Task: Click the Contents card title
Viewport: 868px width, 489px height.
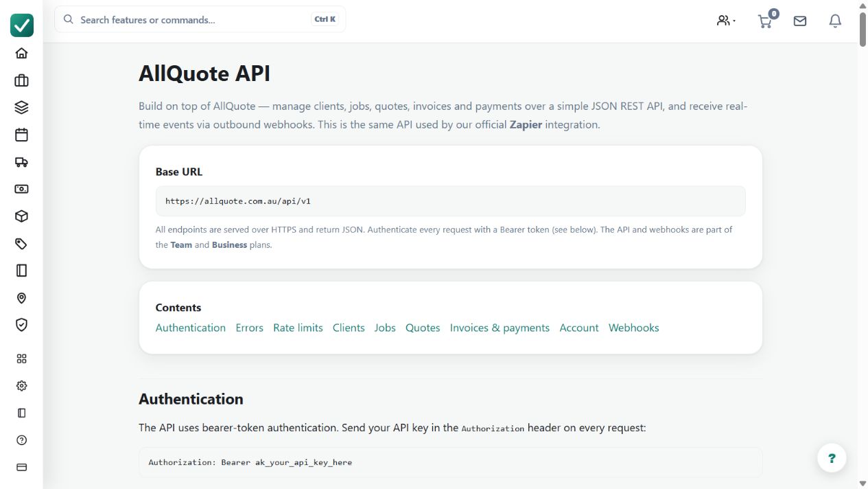Action: (x=178, y=308)
